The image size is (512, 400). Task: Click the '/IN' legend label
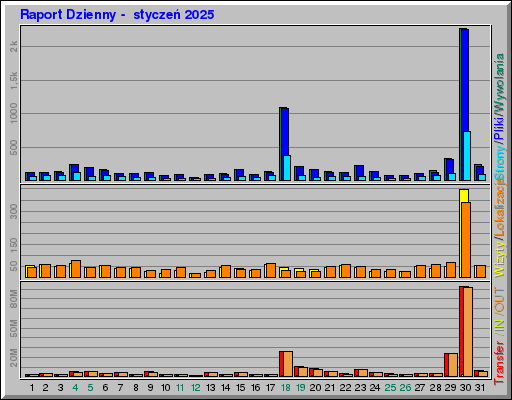tap(500, 326)
